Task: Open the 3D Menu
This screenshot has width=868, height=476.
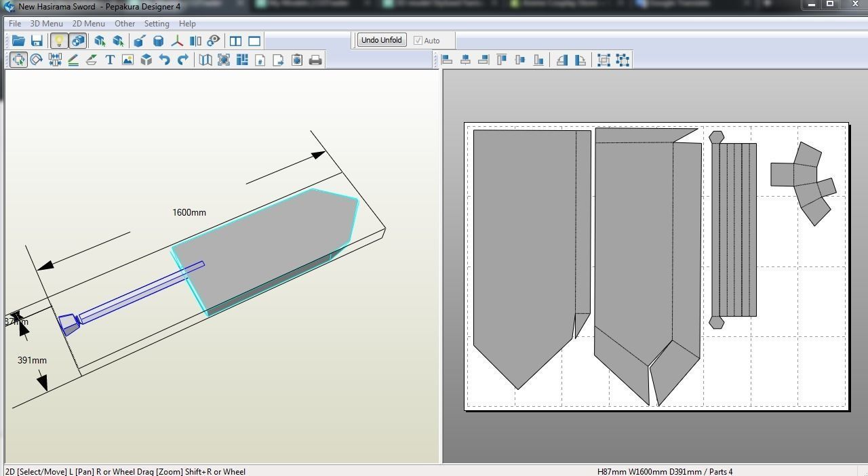Action: click(46, 23)
